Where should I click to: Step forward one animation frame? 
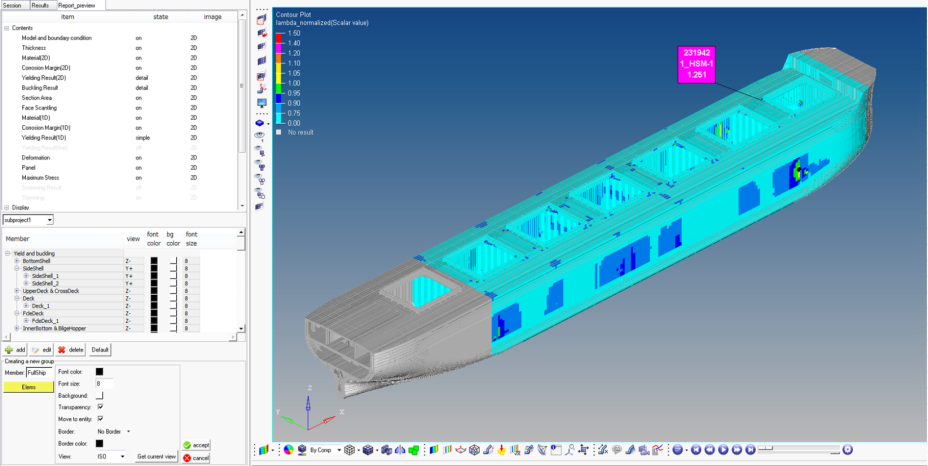[737, 449]
